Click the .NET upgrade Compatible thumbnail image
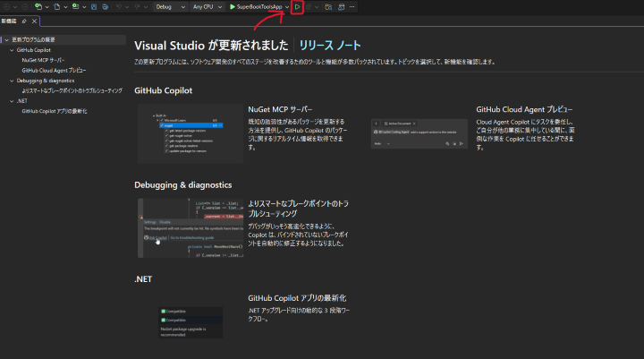 point(191,322)
